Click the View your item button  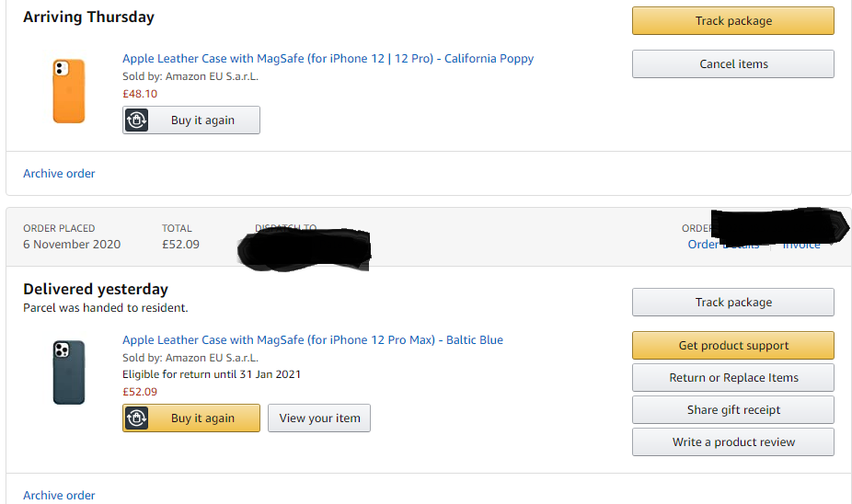coord(319,418)
